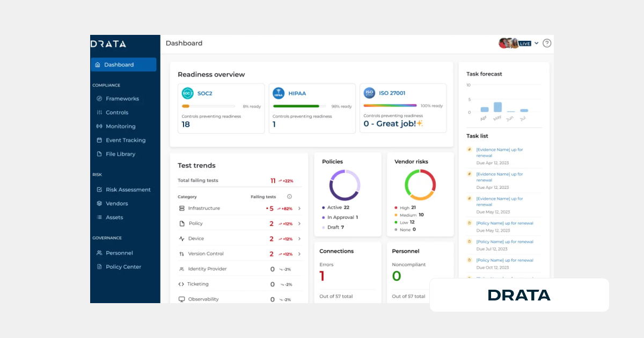The height and width of the screenshot is (338, 644).
Task: Open the [Policy Name] renewal due Oct 12, 2023
Action: coord(504,260)
